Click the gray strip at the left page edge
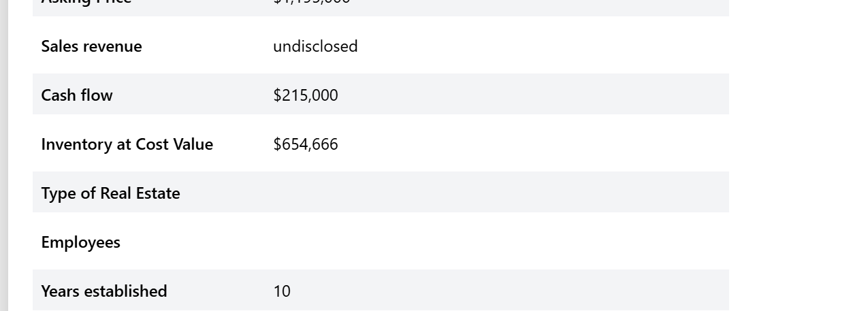This screenshot has height=311, width=868. tap(3, 155)
